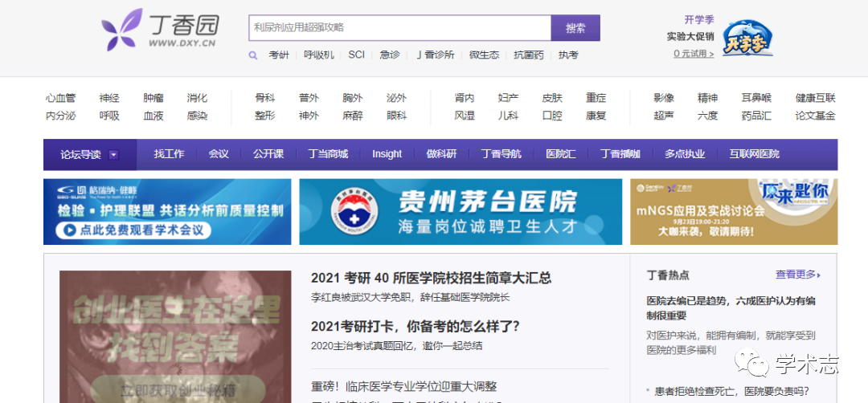
Task: Open the mNGS应用及实战讨论会 banner
Action: [x=734, y=212]
